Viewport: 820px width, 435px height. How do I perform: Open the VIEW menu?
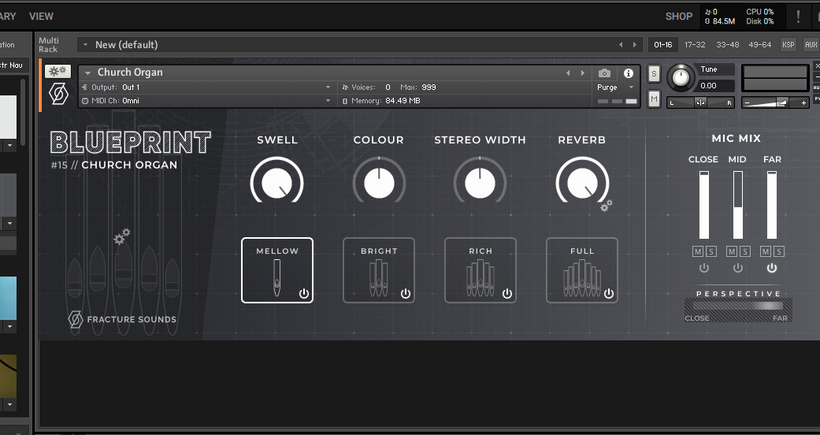[41, 16]
